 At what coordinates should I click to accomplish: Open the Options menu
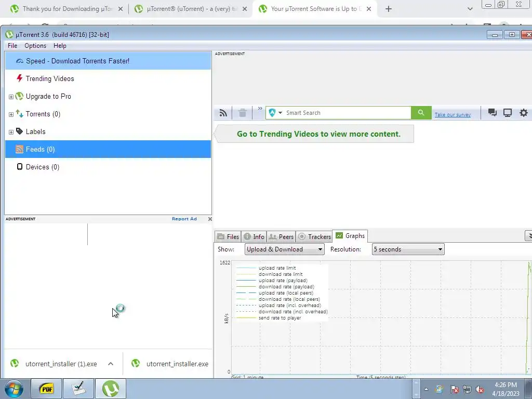coord(35,46)
